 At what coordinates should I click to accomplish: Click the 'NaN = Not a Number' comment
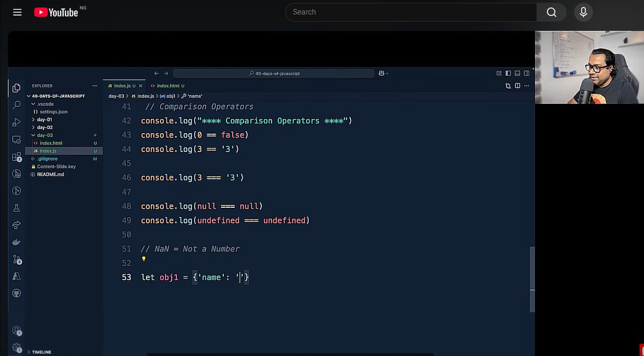point(190,249)
